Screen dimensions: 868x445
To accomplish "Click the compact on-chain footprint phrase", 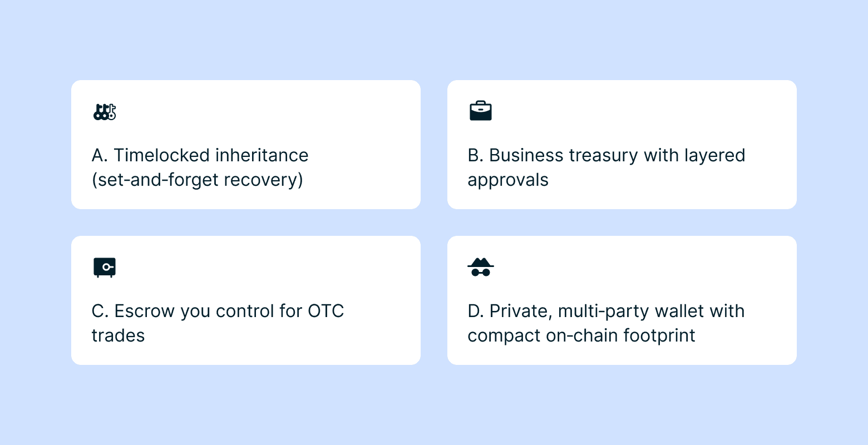I will pyautogui.click(x=581, y=335).
